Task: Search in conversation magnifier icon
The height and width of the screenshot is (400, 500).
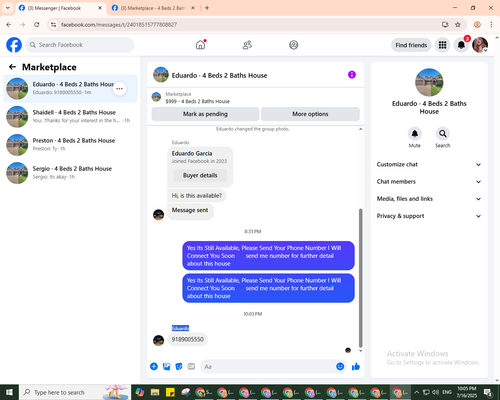Action: 443,134
